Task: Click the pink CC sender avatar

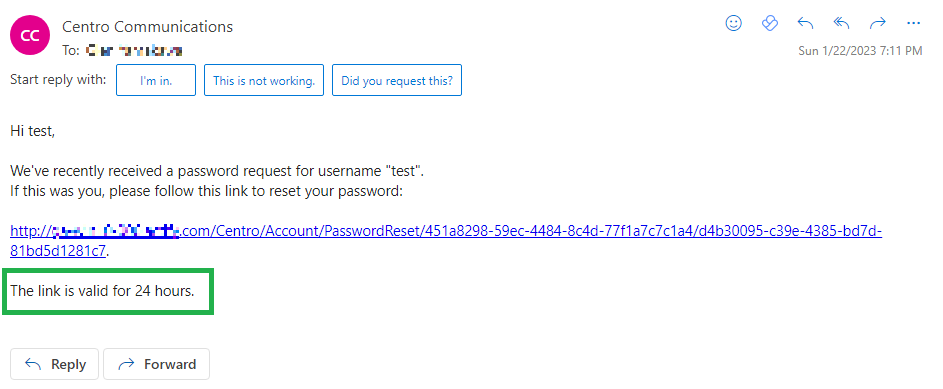Action: click(30, 36)
